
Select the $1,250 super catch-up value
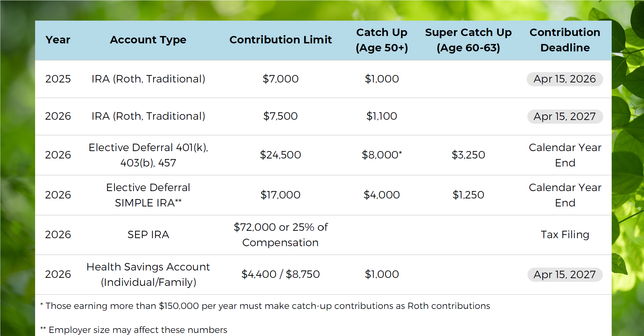[468, 195]
